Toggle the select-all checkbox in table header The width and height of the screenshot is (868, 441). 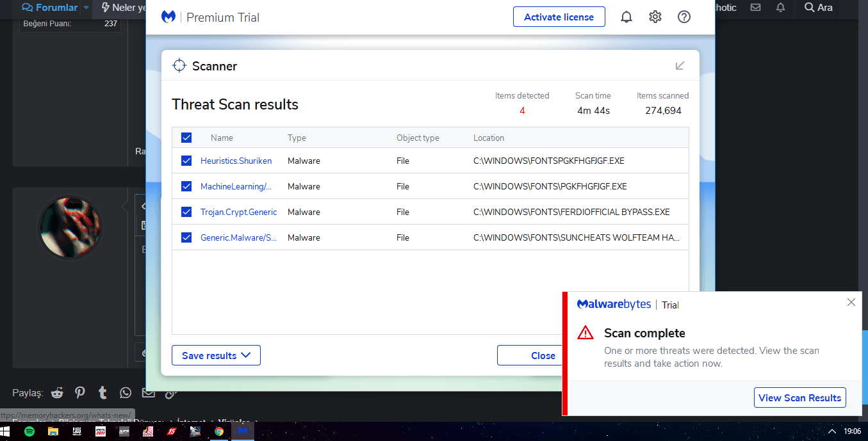click(186, 138)
